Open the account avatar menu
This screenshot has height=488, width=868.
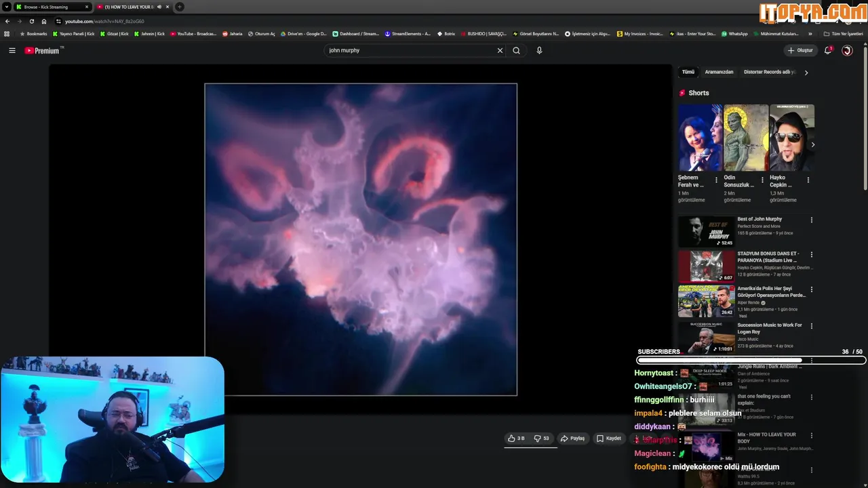847,50
